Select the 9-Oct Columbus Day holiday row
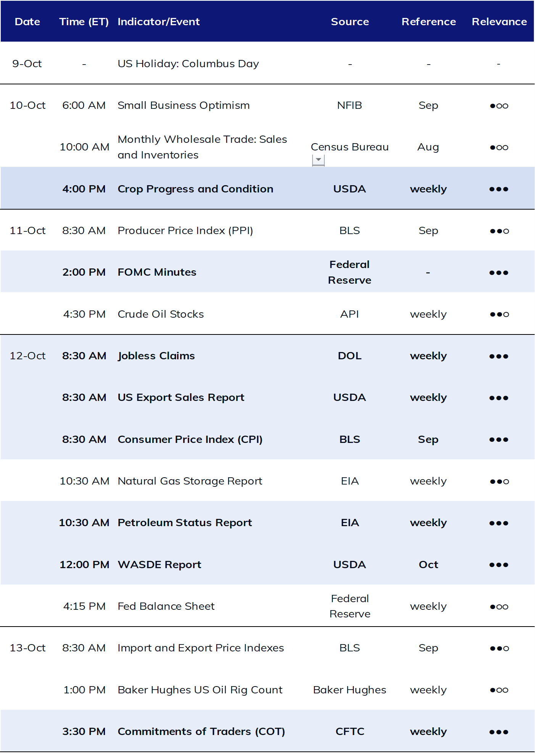535x756 pixels. point(267,63)
